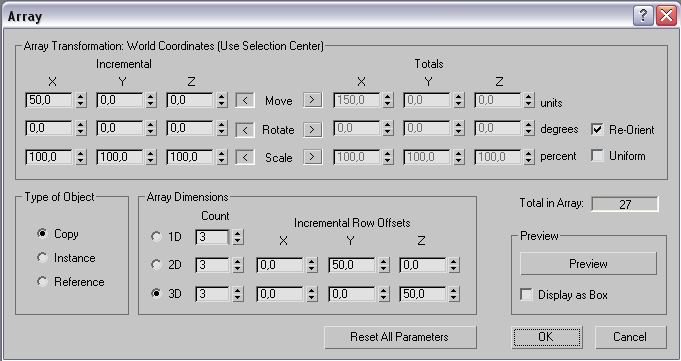Viewport: 681px width, 361px height.
Task: Open the help question mark in title bar
Action: coord(643,17)
